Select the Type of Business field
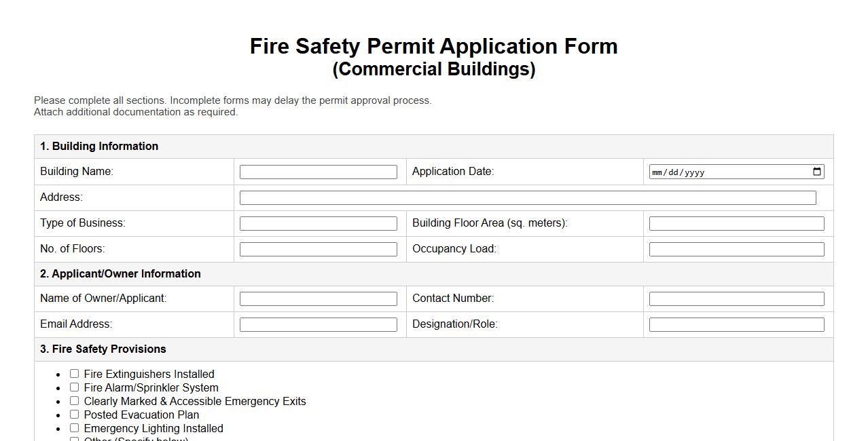Image resolution: width=868 pixels, height=441 pixels. click(x=318, y=223)
